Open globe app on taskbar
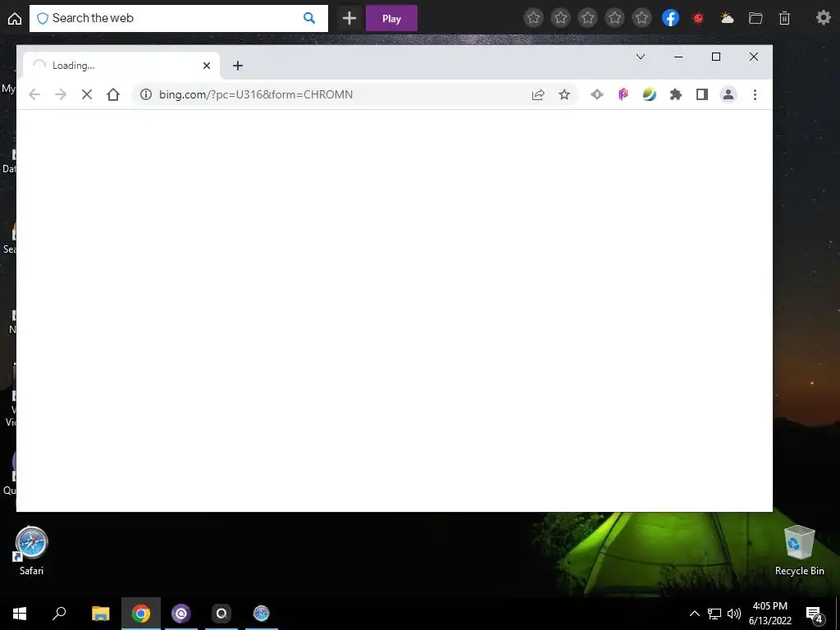Screen dimensions: 840x630 click(x=262, y=614)
